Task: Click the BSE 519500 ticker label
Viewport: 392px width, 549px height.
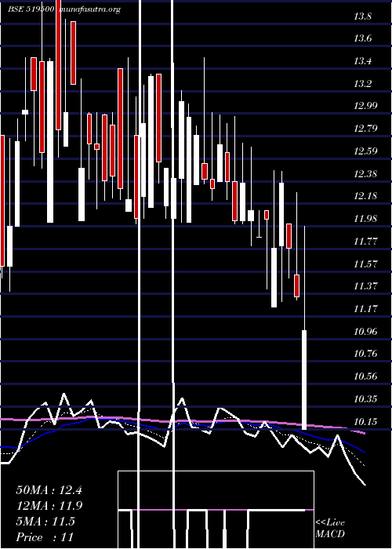Action: tap(31, 9)
